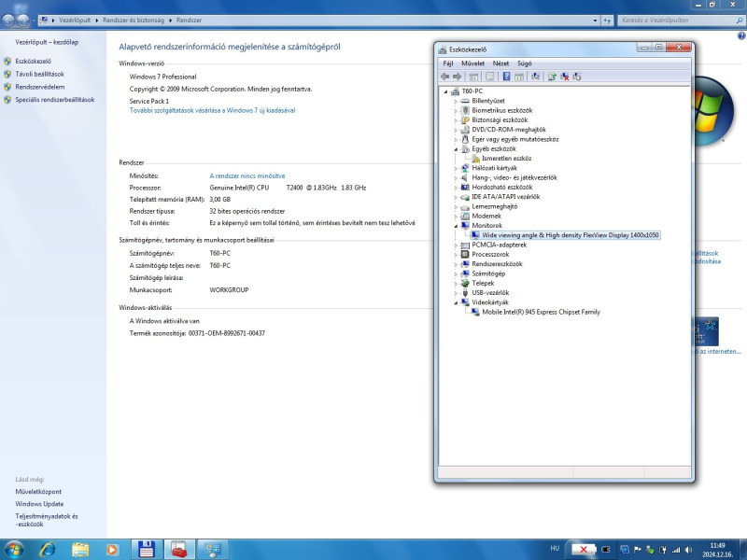Viewport: 747px width, 560px height.
Task: Click Vezérlőpult – kezdőlap link
Action: pyautogui.click(x=47, y=42)
